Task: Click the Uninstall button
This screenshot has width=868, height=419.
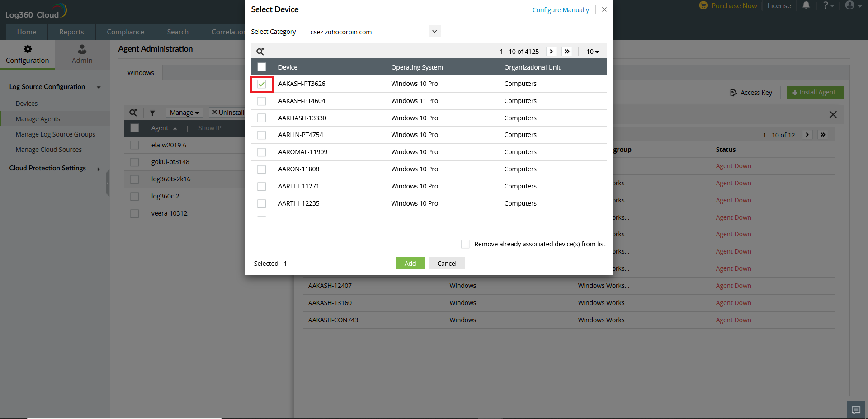Action: point(228,113)
